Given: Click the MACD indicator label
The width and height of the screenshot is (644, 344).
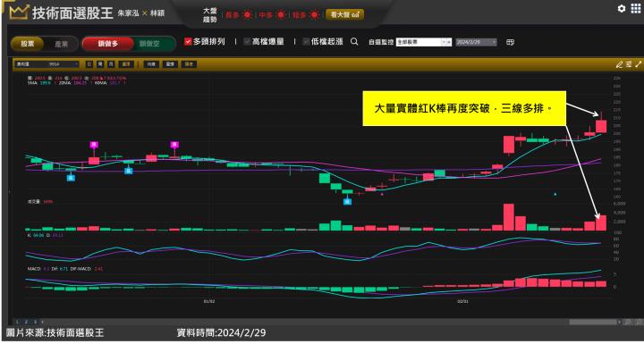Looking at the screenshot, I should [x=33, y=269].
